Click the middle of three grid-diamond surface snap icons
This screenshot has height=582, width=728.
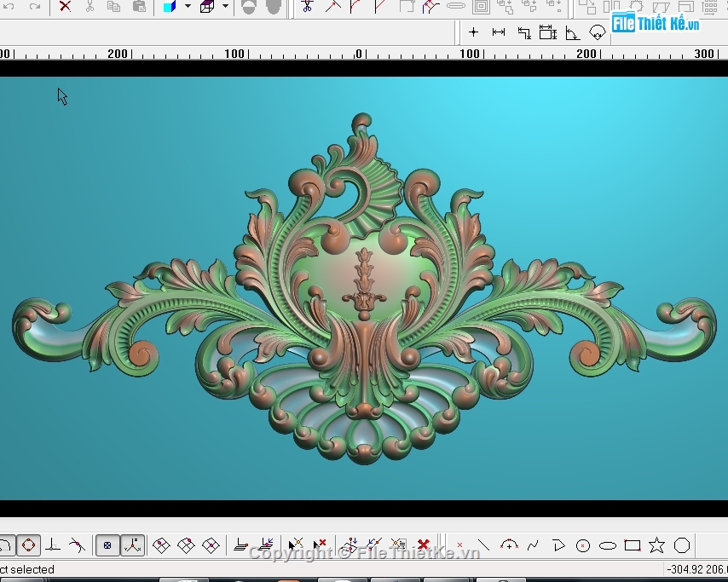186,545
